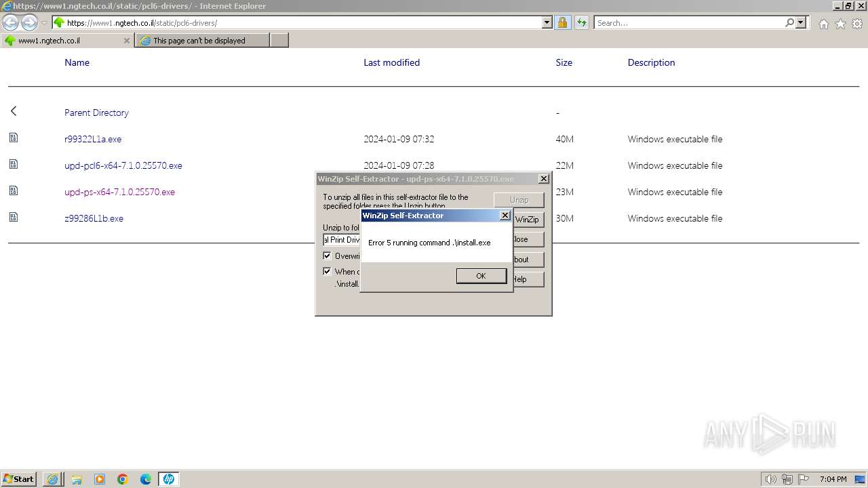Click the HP installer taskbar icon
This screenshot has width=868, height=488.
point(169,479)
